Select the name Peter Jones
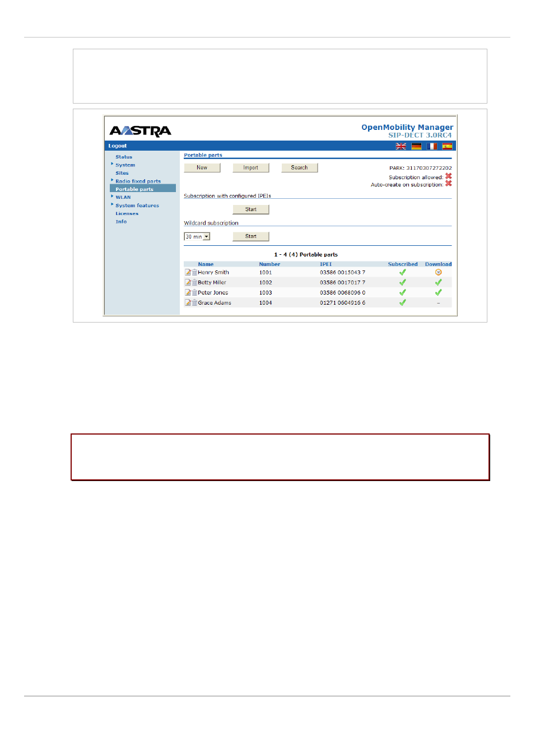This screenshot has width=535, height=756. [x=213, y=293]
